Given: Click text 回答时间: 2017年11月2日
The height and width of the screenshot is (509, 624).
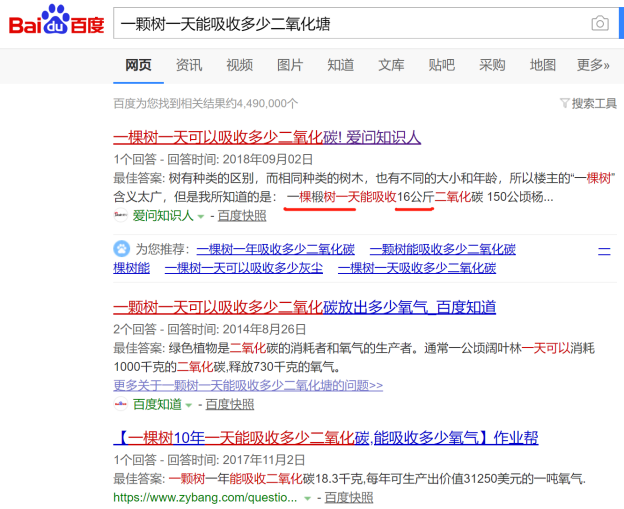Looking at the screenshot, I should pos(236,460).
